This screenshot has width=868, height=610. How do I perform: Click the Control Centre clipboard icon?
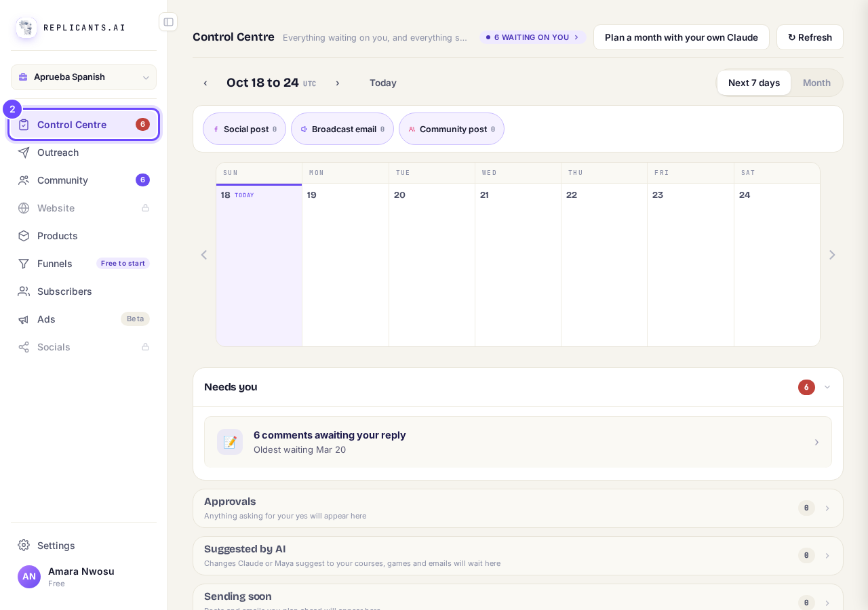(24, 125)
